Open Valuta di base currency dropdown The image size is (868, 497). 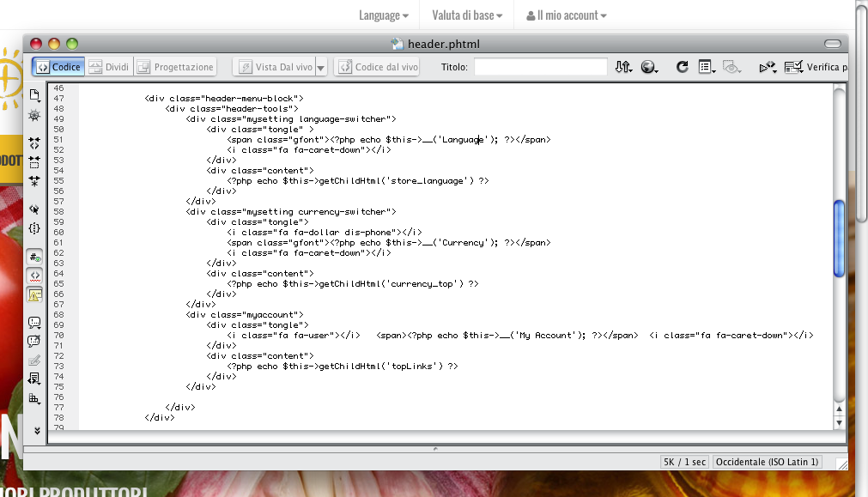point(468,15)
